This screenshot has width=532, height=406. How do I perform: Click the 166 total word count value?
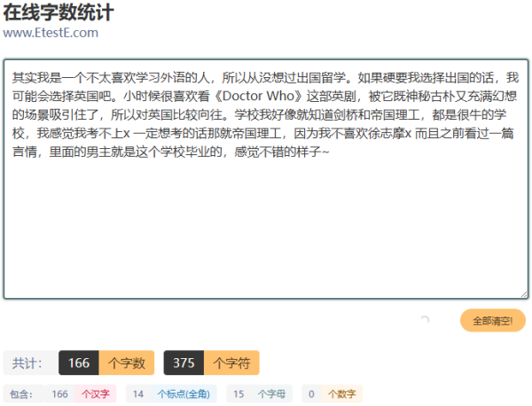tap(79, 363)
